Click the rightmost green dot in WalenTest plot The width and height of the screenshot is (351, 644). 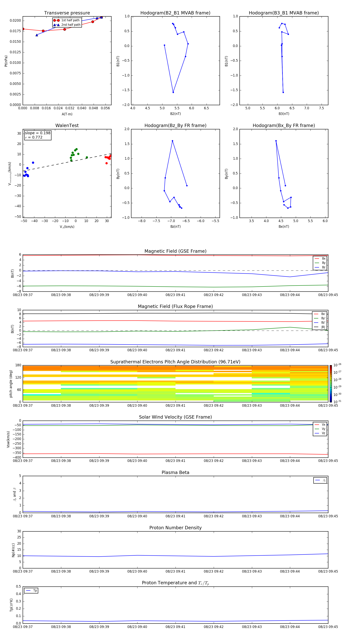click(x=87, y=157)
